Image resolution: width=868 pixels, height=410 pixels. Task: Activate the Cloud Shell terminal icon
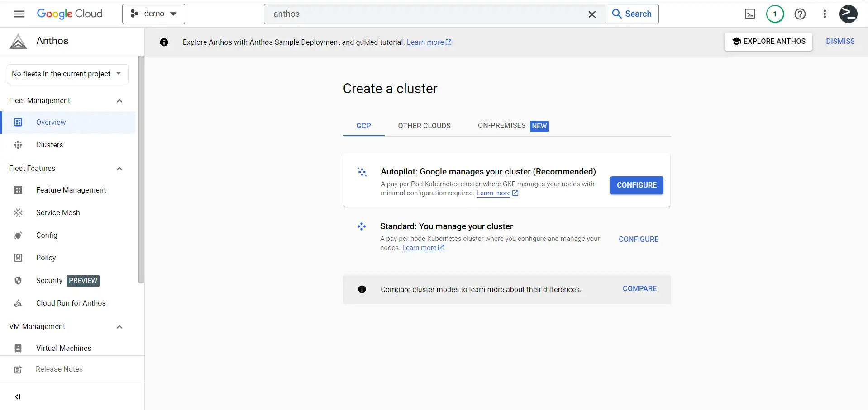point(750,14)
